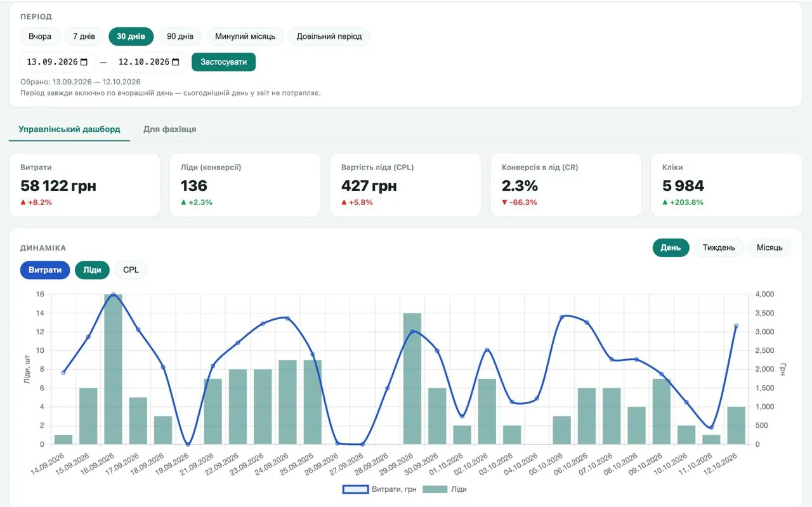Select Минулий місяць period
812x507 pixels.
246,36
